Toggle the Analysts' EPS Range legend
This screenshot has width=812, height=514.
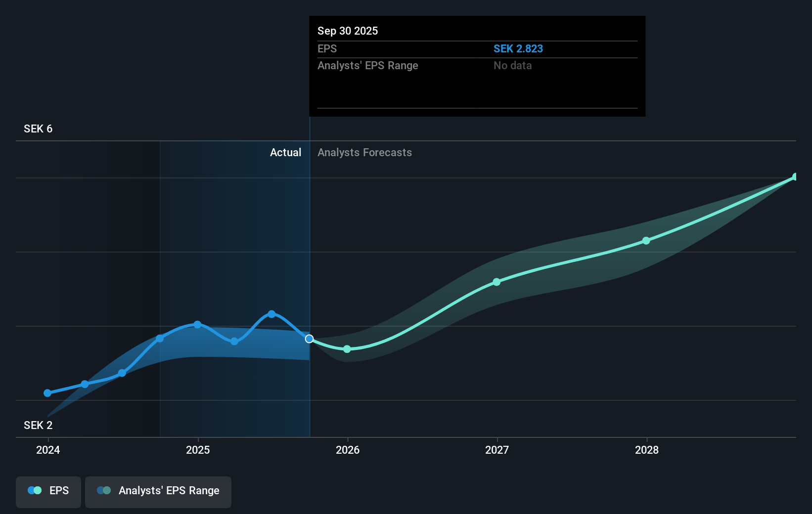158,491
